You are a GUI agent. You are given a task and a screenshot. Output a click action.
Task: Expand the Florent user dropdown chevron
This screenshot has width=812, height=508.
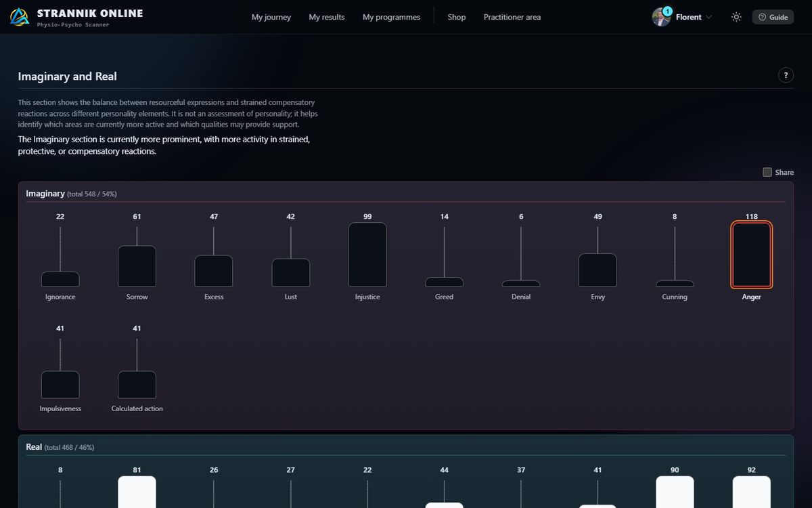(x=708, y=17)
